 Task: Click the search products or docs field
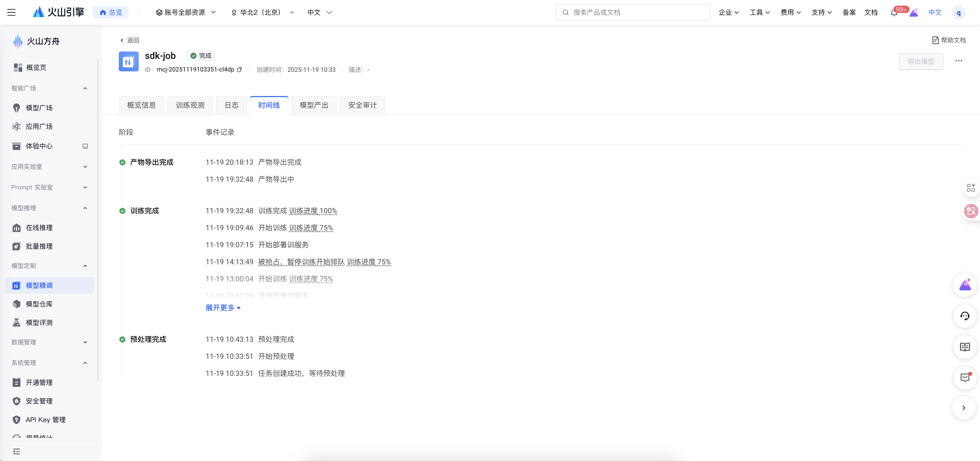coord(632,12)
